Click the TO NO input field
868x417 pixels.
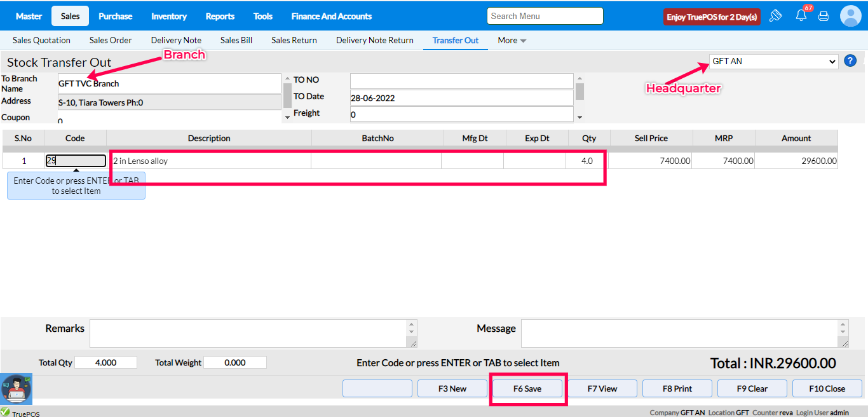(462, 81)
